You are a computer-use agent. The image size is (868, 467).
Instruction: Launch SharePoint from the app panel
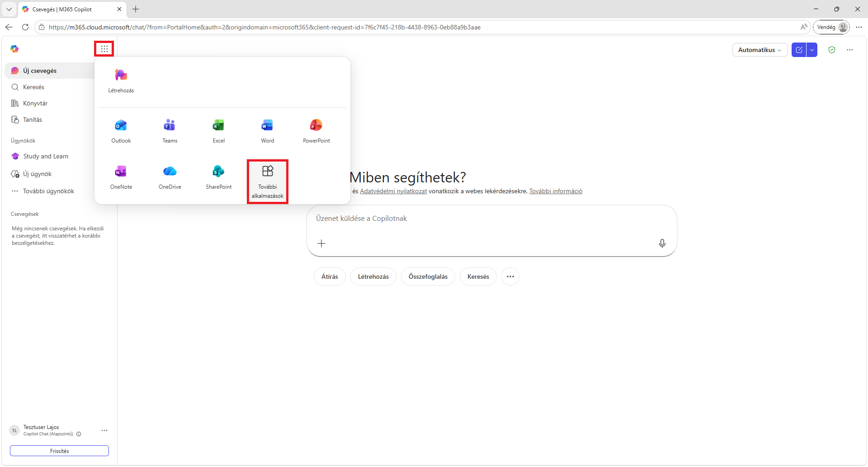219,177
